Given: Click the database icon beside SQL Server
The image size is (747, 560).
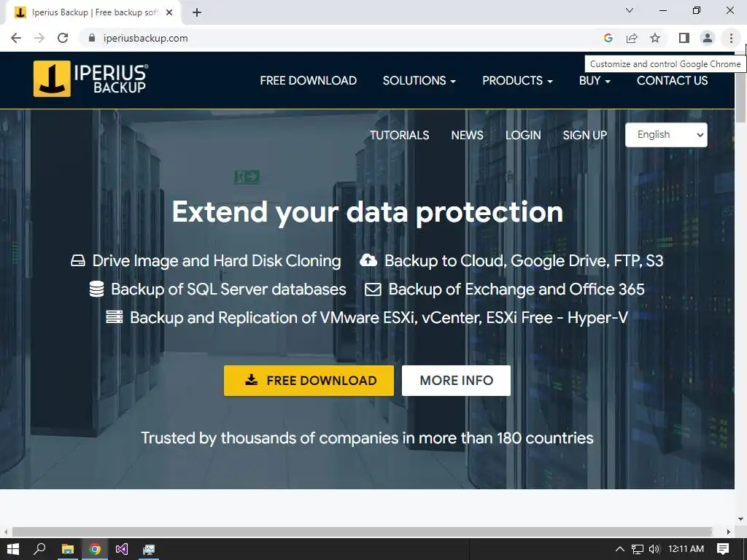Looking at the screenshot, I should [x=97, y=289].
